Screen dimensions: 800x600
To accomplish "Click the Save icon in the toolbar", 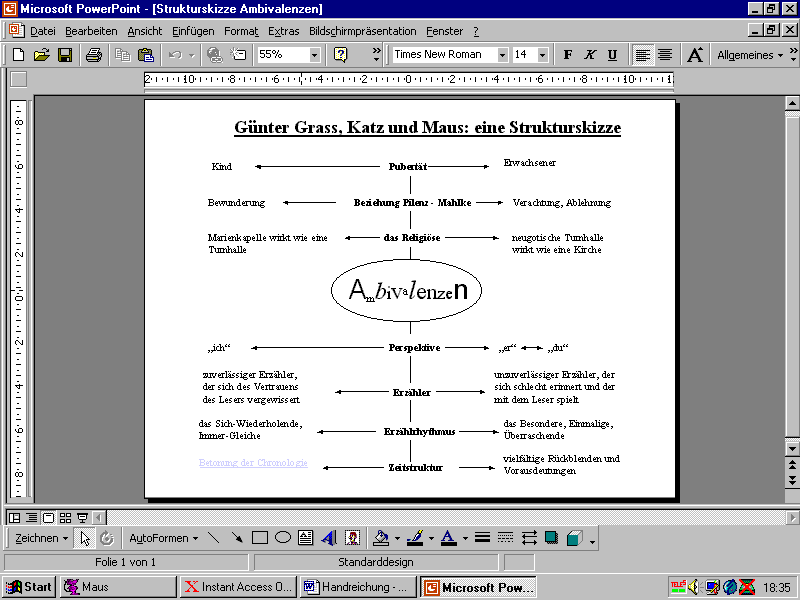I will tap(65, 55).
